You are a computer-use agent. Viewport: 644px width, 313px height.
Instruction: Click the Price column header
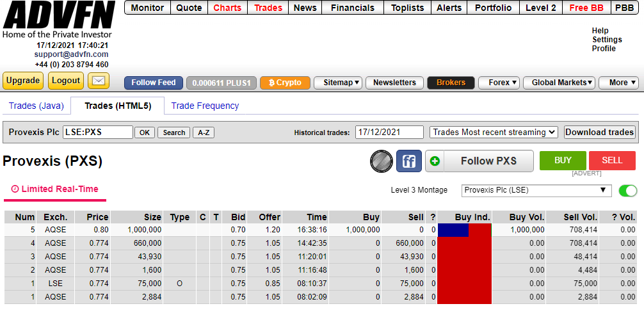[93, 217]
